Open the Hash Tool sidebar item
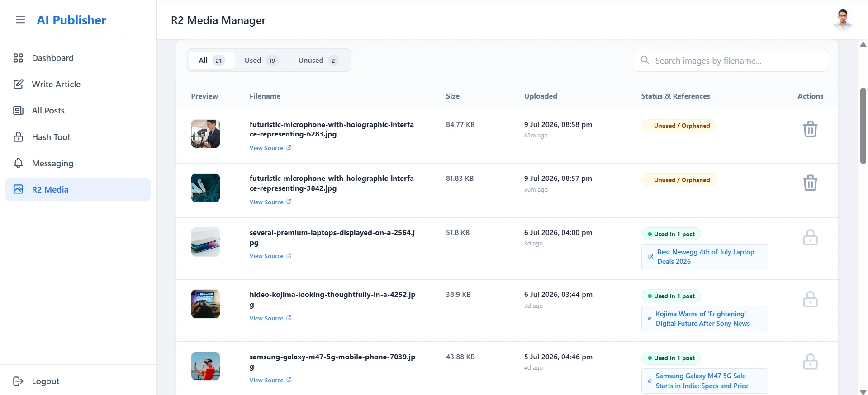 [x=78, y=137]
